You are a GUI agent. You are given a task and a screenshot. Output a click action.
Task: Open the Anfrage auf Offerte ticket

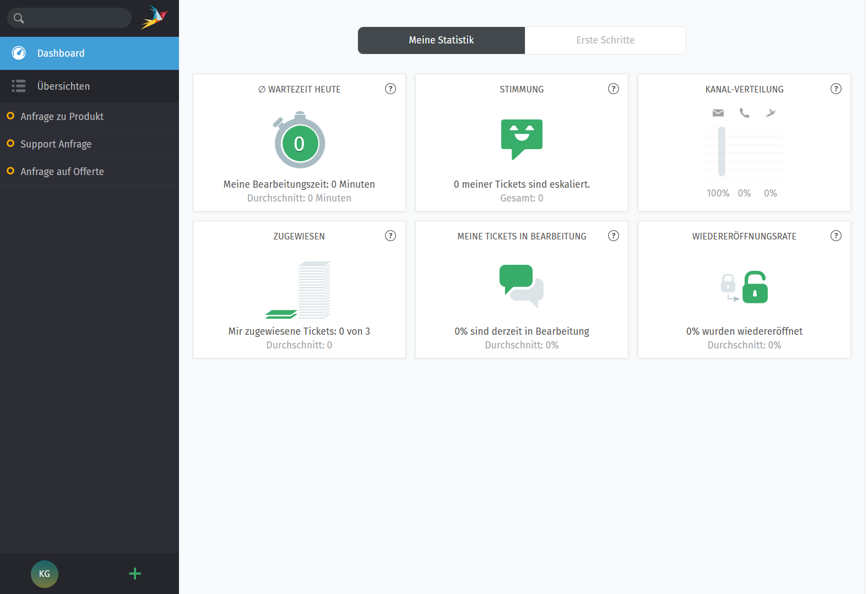62,172
